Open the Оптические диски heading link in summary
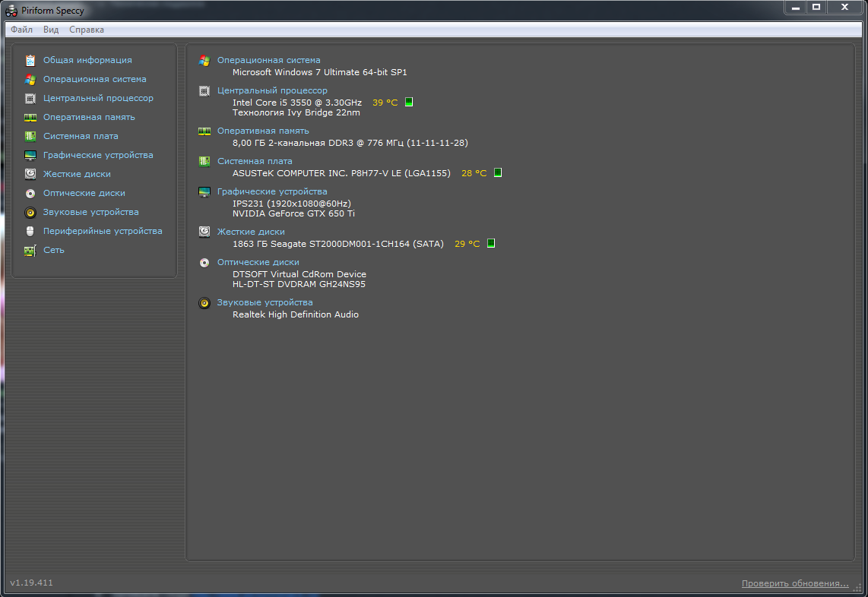The width and height of the screenshot is (868, 597). click(258, 262)
